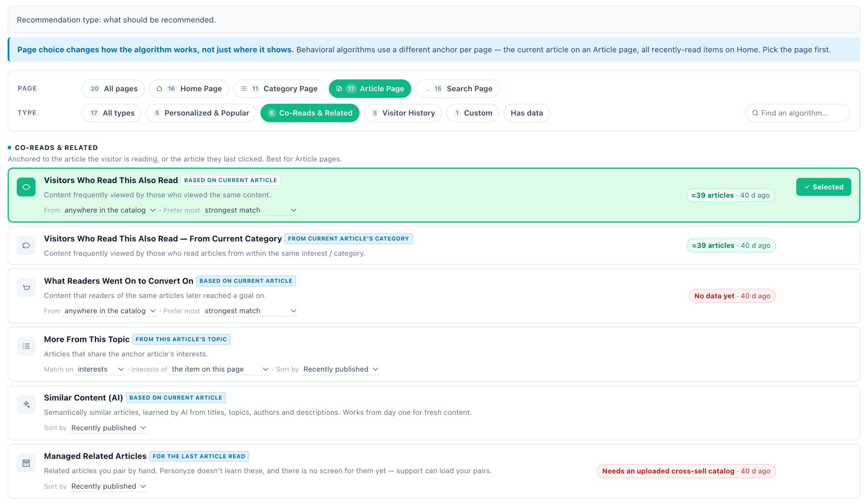Open the From dropdown in Visitors Who Read This Also Read
Screen dimensions: 868x503
coord(109,210)
